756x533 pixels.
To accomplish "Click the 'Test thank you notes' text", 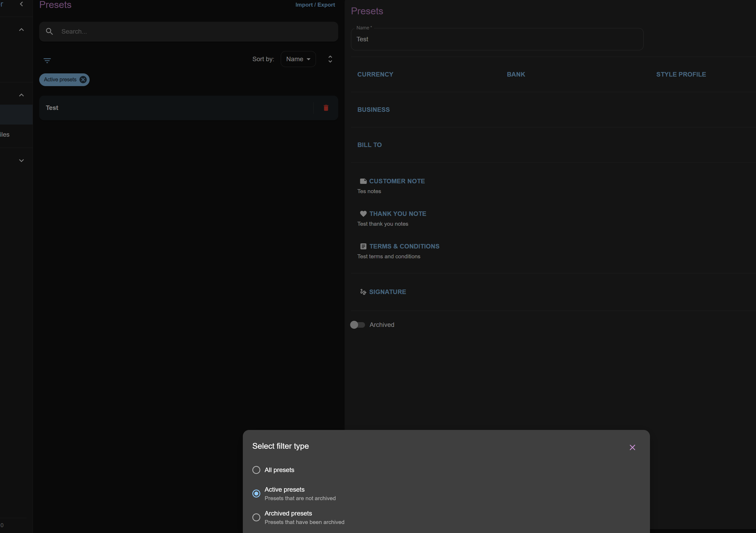I will pos(383,224).
